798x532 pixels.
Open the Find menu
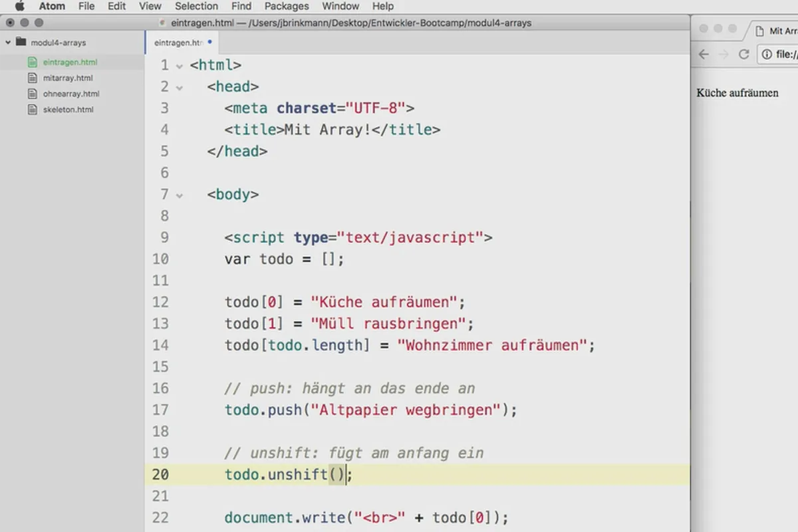(x=241, y=6)
